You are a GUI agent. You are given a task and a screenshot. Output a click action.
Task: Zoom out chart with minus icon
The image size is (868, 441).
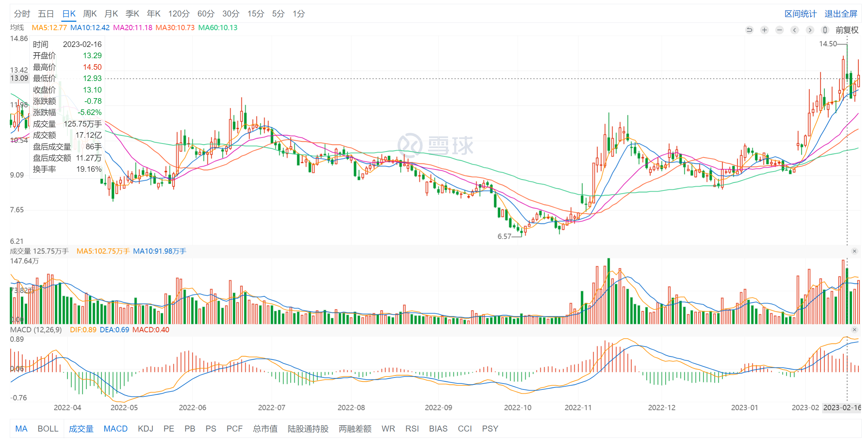(x=779, y=30)
